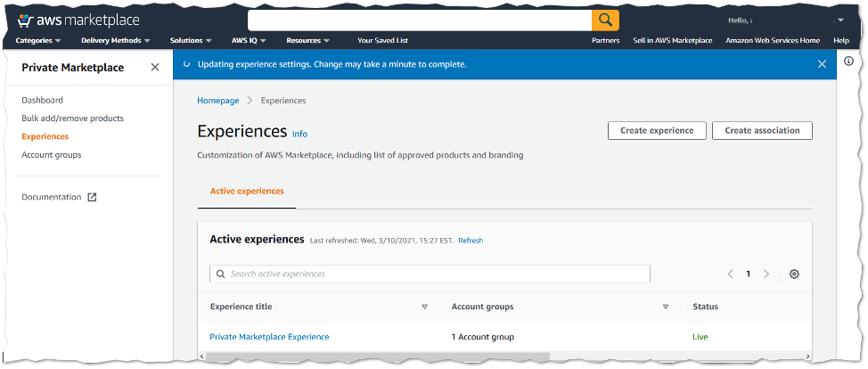Viewport: 868px width, 369px height.
Task: Expand the Resources dropdown menu
Action: (308, 40)
